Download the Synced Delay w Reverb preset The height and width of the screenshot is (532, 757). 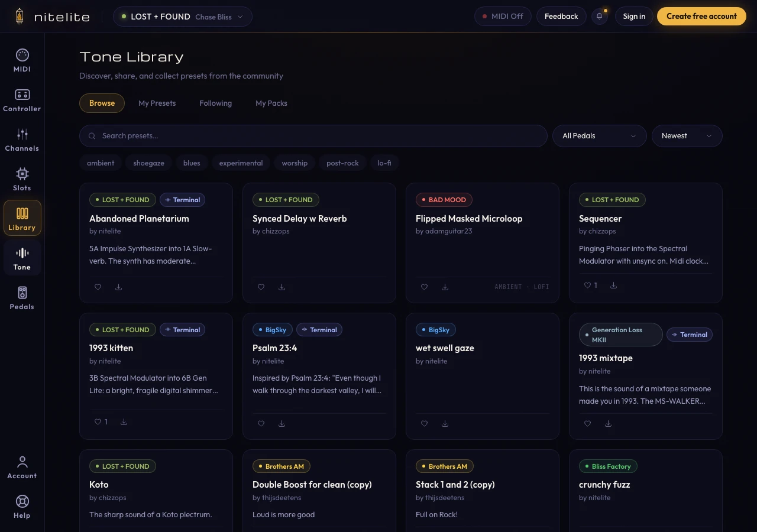coord(282,287)
